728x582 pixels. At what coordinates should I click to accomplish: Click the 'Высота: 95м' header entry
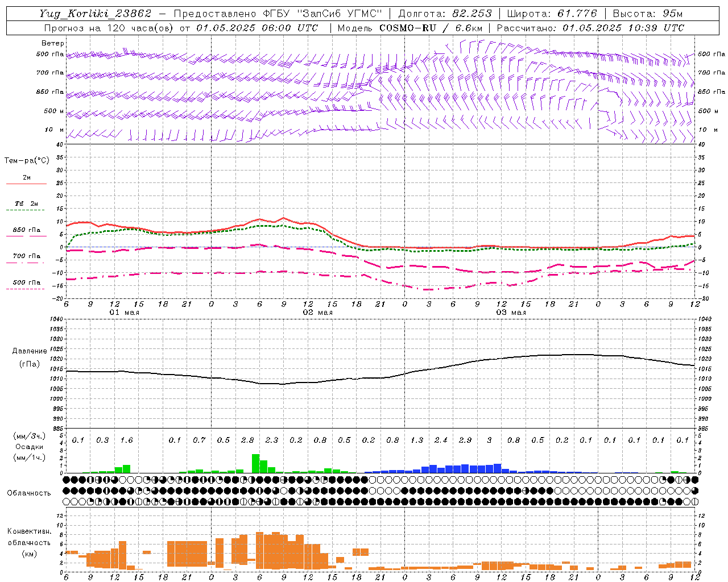pyautogui.click(x=647, y=14)
